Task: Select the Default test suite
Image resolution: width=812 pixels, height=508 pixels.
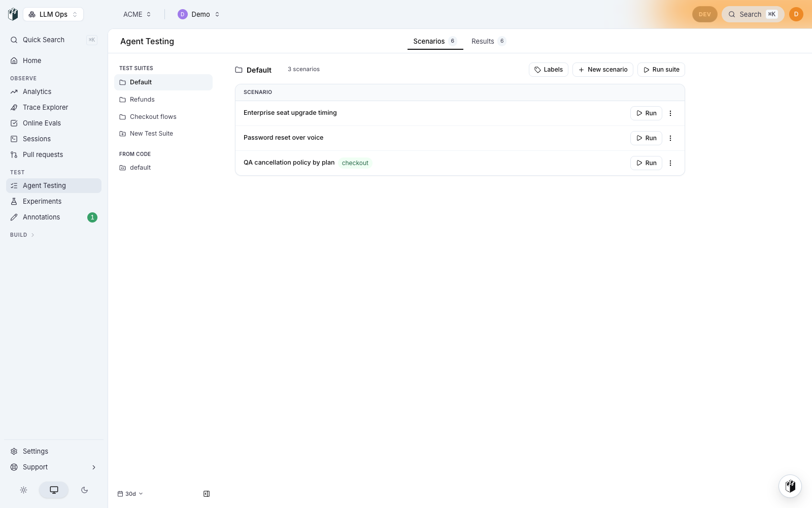Action: point(163,82)
